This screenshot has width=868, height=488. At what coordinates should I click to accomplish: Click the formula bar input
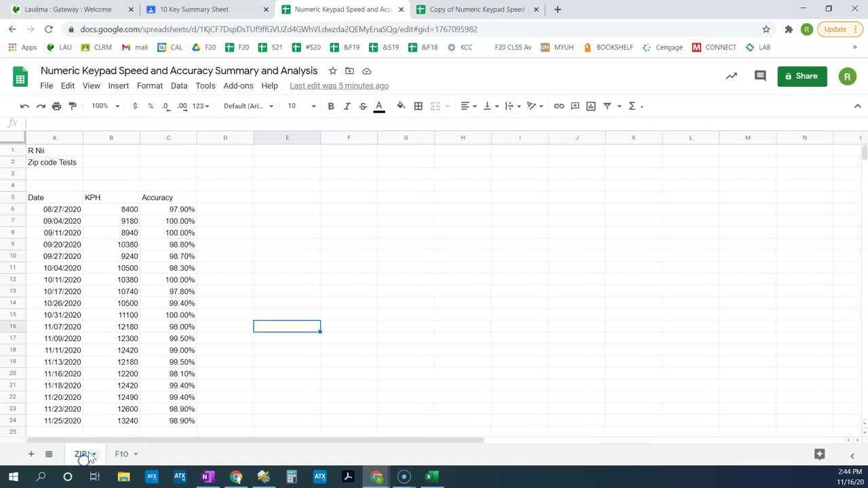444,123
